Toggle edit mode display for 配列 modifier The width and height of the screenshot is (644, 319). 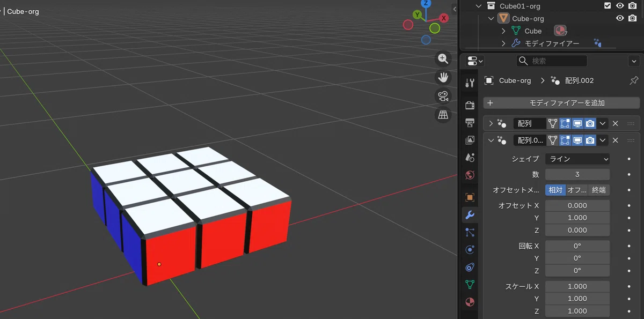tap(565, 123)
